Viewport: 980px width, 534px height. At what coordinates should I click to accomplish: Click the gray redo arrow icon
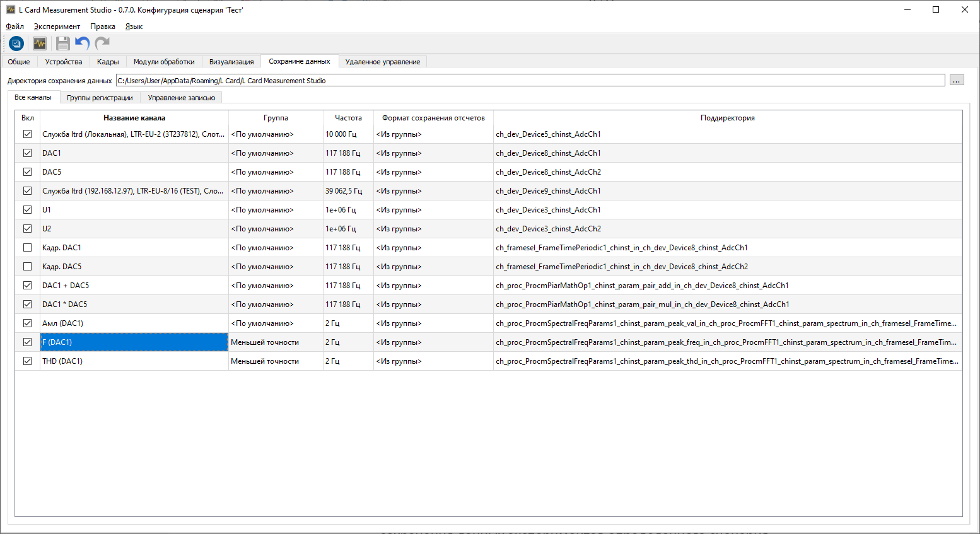click(x=102, y=44)
